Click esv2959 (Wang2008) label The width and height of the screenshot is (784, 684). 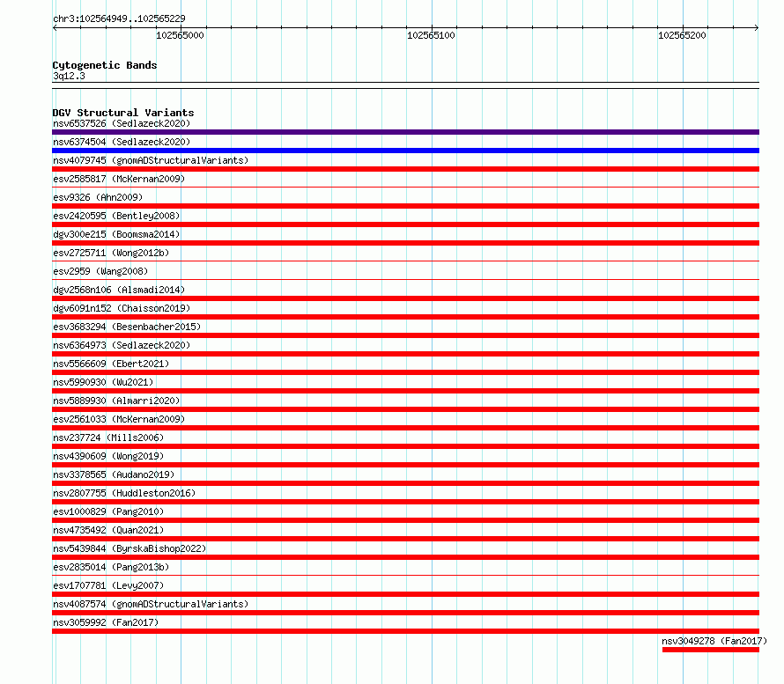100,271
